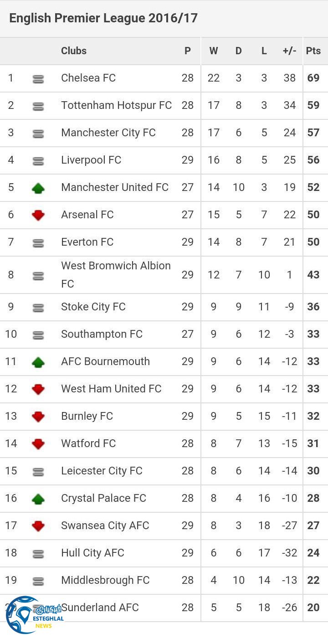Screen dimensions: 328x644
Task: Open the Tottenham Hotspur FC link
Action: pyautogui.click(x=116, y=105)
